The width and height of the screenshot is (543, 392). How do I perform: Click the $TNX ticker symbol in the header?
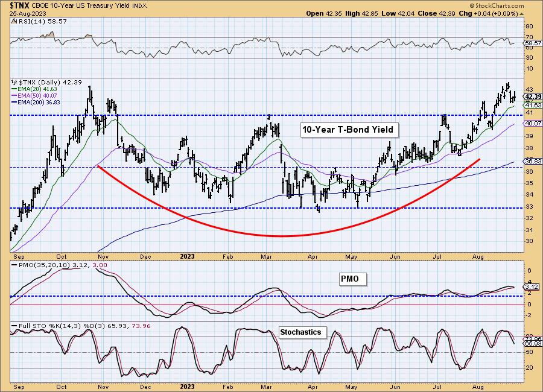click(20, 5)
